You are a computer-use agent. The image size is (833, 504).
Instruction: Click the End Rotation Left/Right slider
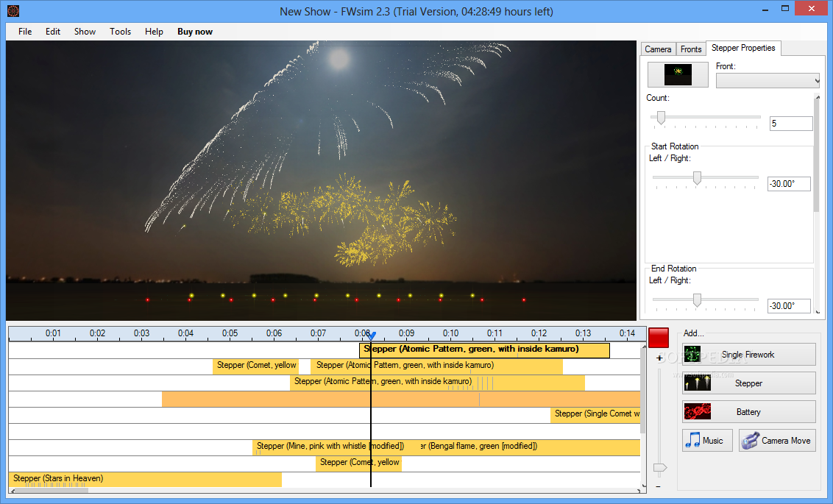coord(706,301)
